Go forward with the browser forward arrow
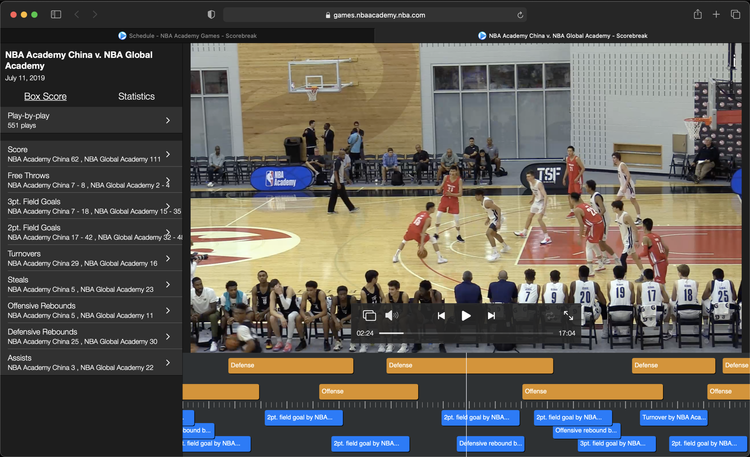The image size is (750, 457). click(95, 14)
